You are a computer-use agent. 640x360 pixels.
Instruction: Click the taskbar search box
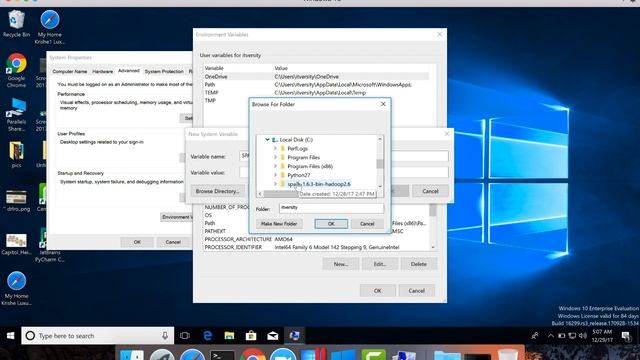pyautogui.click(x=98, y=336)
